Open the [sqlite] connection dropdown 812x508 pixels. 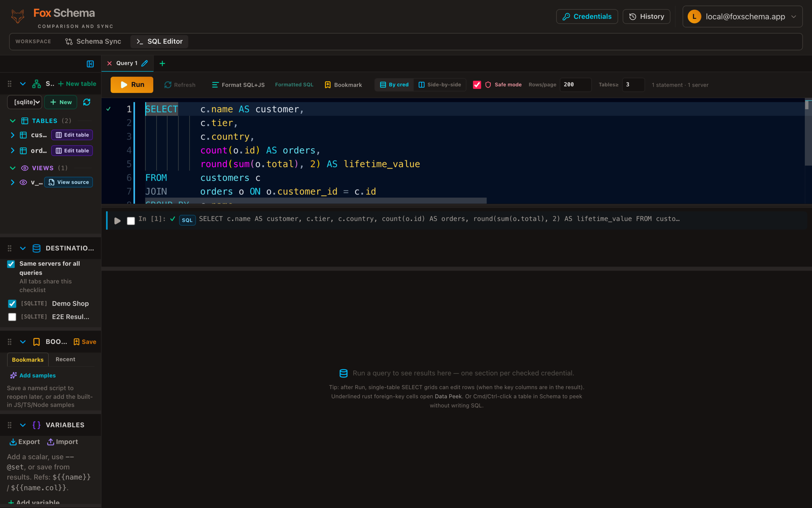click(x=25, y=102)
